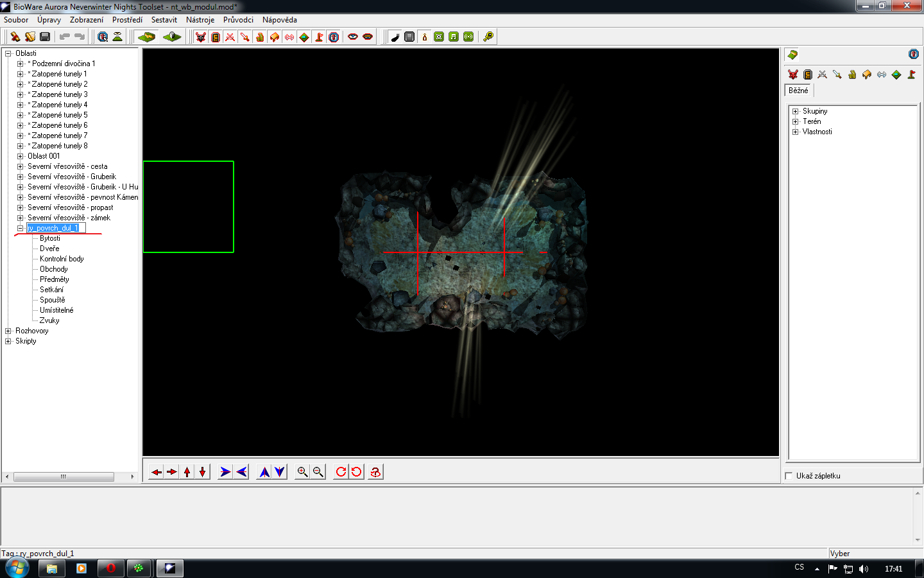Click the gold coins merchant icon in palette
This screenshot has height=578, width=924.
click(852, 74)
